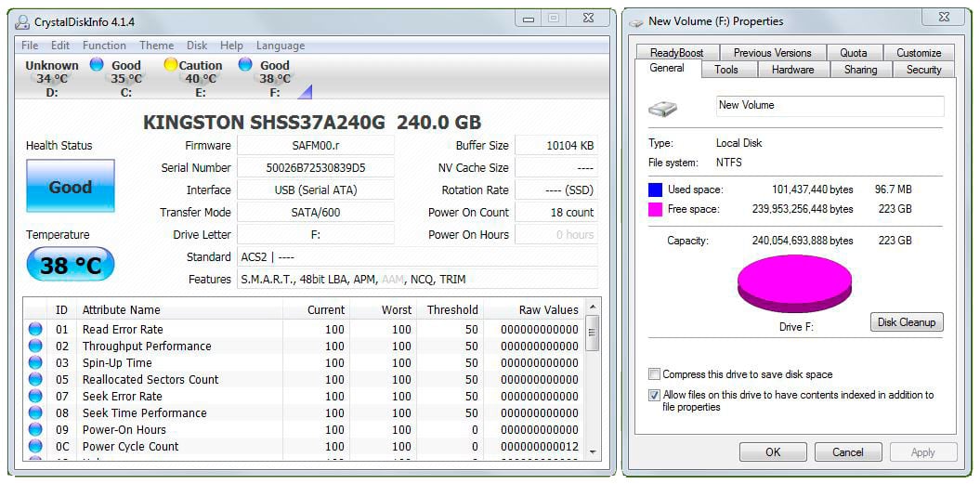Click the status orb of Power Cycle Count row
This screenshot has width=980, height=484.
click(35, 447)
